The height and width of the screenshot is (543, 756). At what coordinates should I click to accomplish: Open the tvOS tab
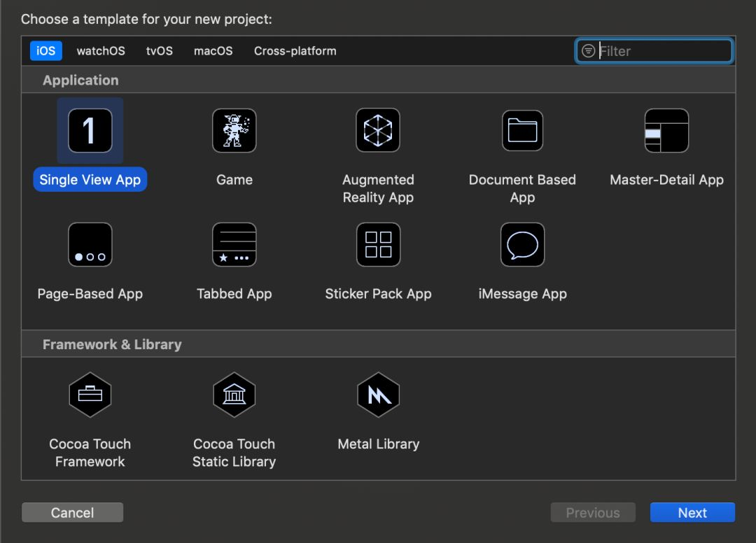click(160, 50)
